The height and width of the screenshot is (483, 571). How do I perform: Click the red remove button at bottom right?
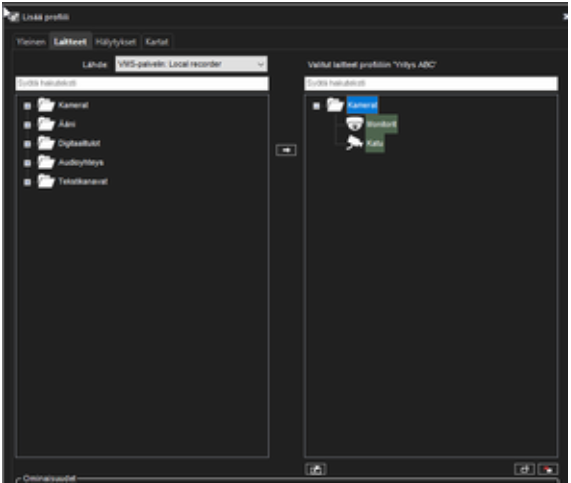548,469
